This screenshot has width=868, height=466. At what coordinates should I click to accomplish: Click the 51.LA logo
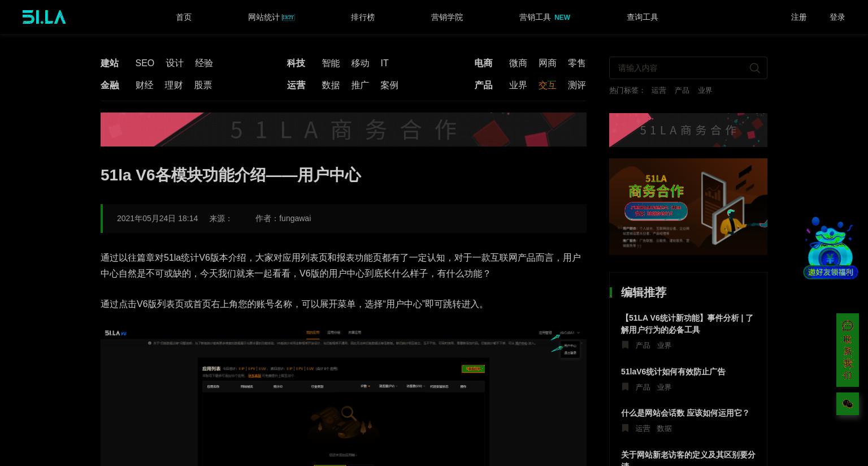[44, 17]
